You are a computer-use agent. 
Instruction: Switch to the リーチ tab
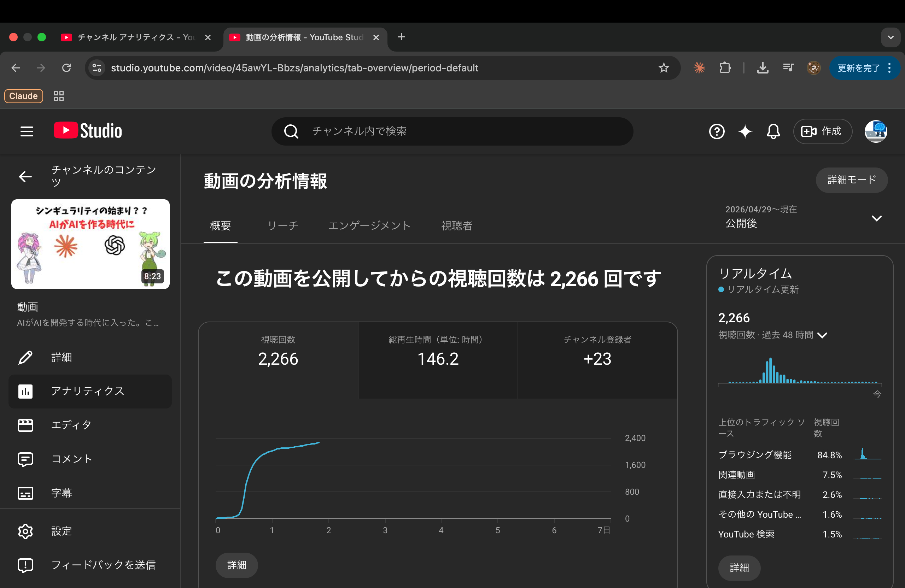click(x=282, y=226)
